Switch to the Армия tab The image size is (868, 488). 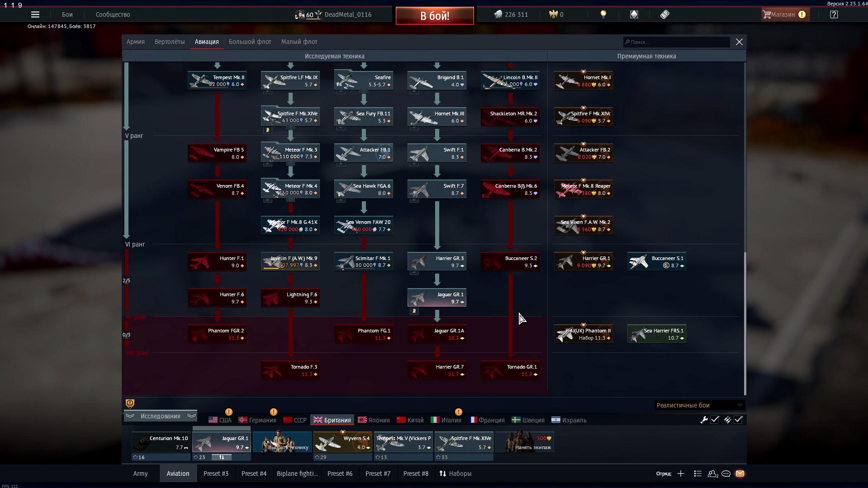click(136, 42)
